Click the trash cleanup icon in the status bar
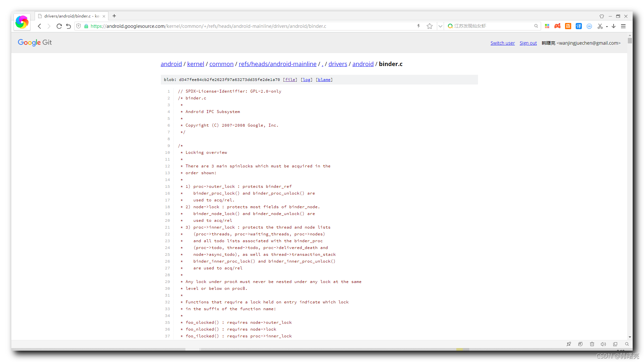 (592, 344)
